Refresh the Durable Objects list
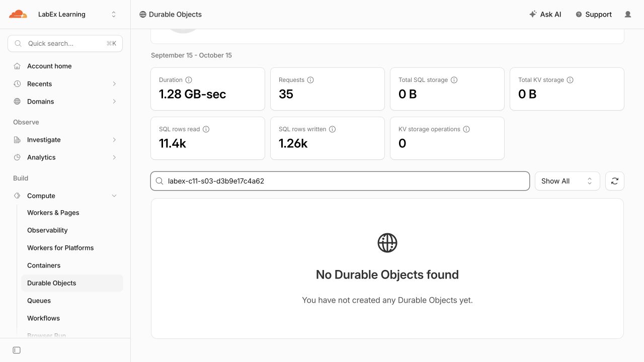The height and width of the screenshot is (362, 644). click(615, 181)
